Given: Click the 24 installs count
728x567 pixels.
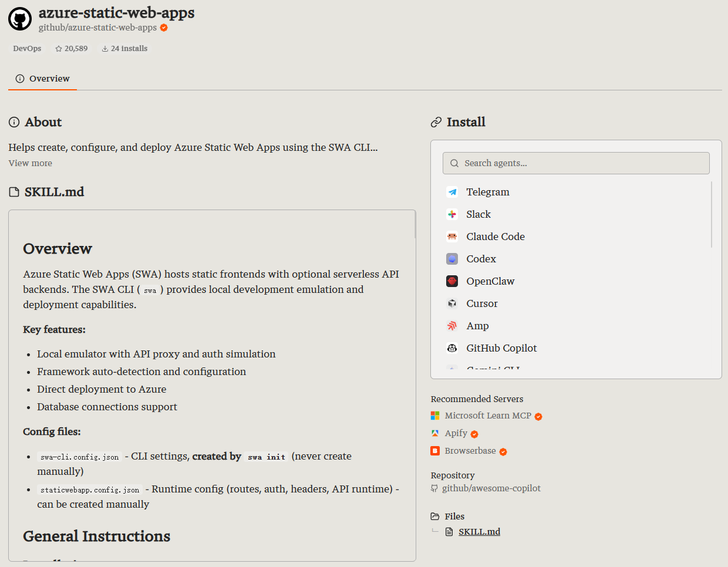Looking at the screenshot, I should [x=129, y=49].
